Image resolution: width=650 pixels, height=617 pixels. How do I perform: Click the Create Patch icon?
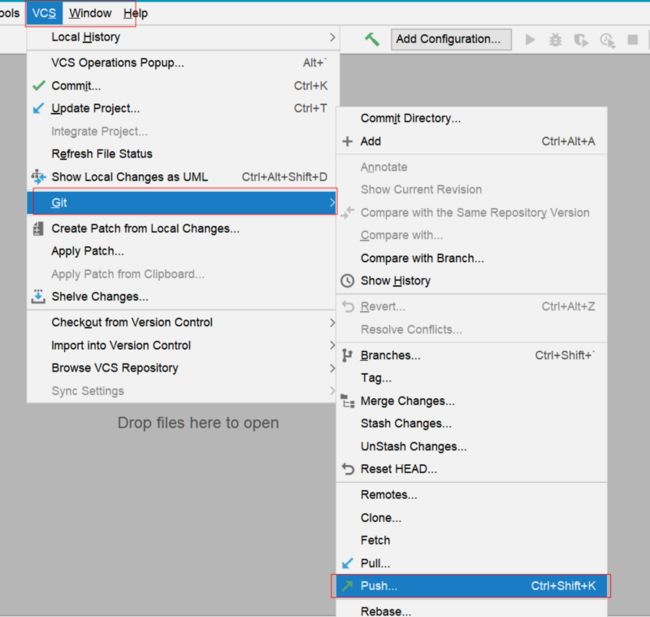click(38, 228)
